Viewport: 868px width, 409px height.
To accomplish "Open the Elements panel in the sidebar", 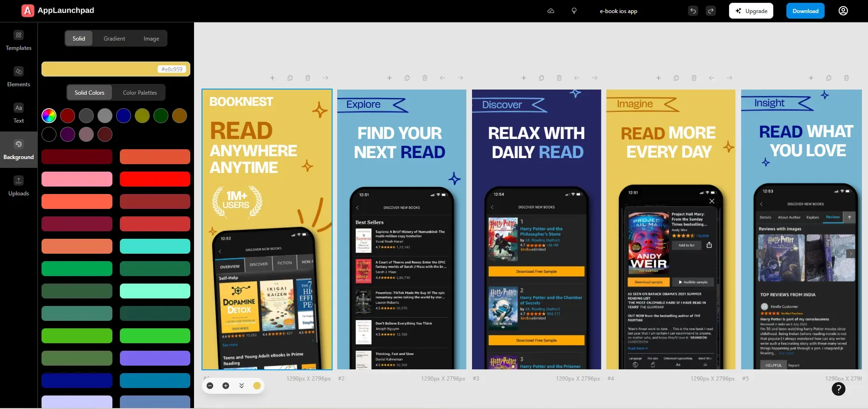I will 19,77.
